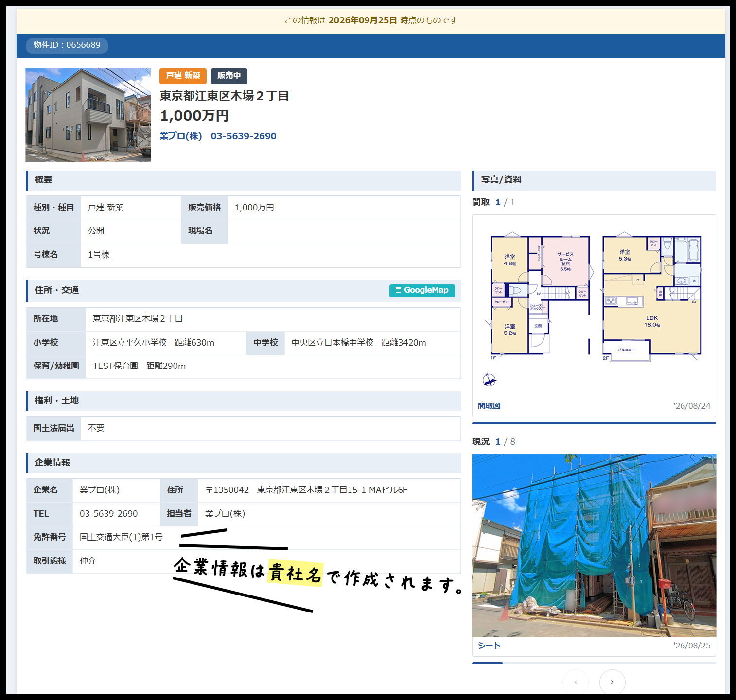Click the 業プロ(株) company link in header
This screenshot has height=700, width=736.
click(181, 136)
